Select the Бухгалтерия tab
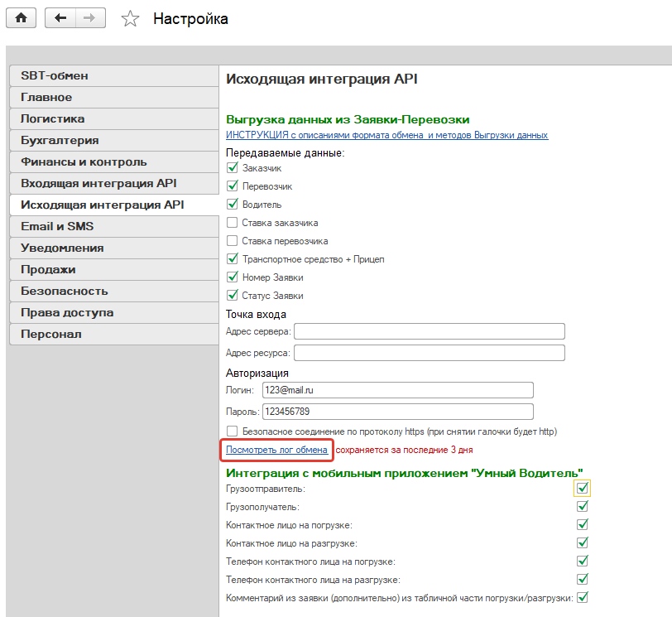Image resolution: width=672 pixels, height=617 pixels. (114, 140)
